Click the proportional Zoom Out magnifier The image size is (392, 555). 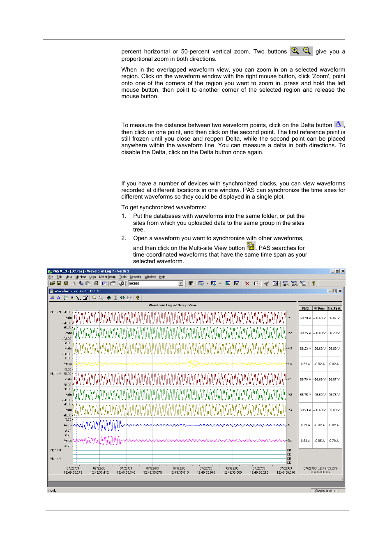[101, 298]
